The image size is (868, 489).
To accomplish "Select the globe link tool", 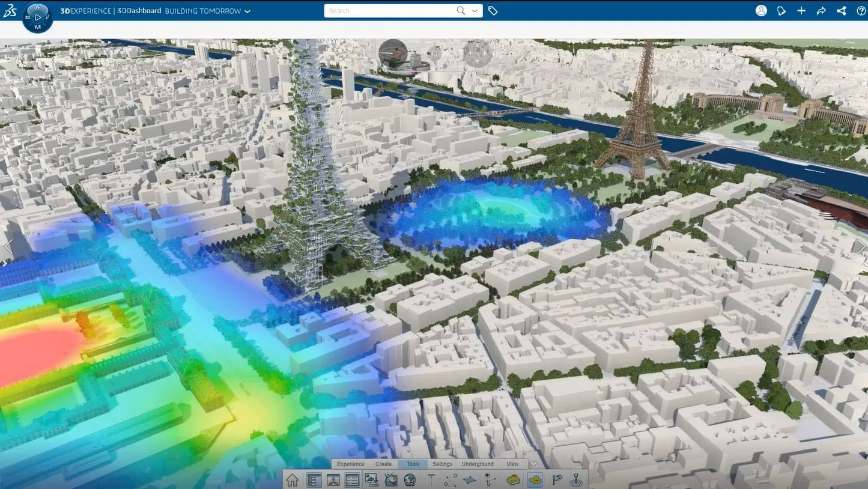I will [x=410, y=479].
